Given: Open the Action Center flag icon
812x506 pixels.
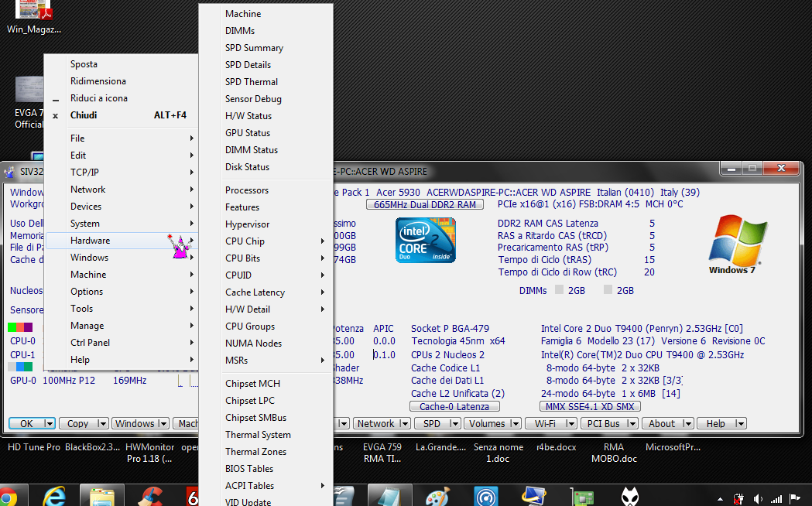Looking at the screenshot, I should 794,499.
